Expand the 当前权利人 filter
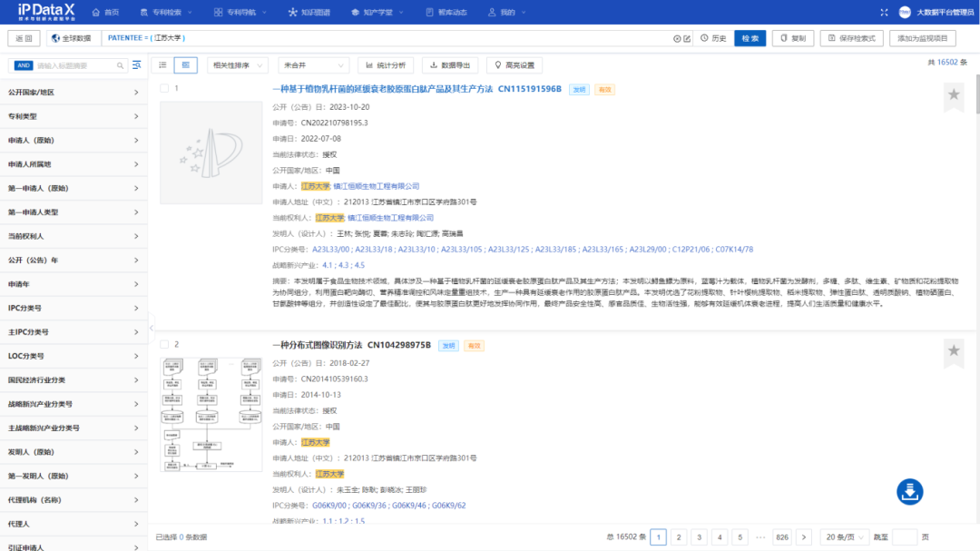980x551 pixels. point(73,236)
